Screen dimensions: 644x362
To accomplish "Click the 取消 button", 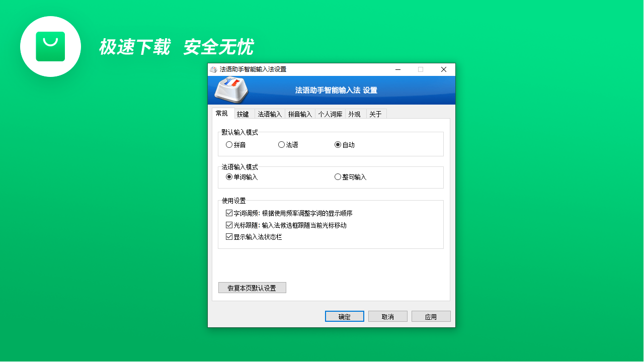I will click(x=387, y=316).
